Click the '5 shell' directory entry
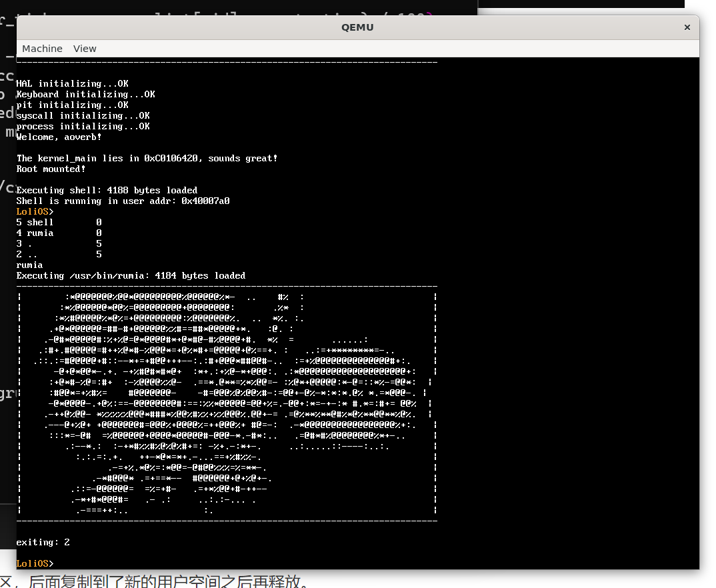The image size is (716, 588). tap(35, 222)
